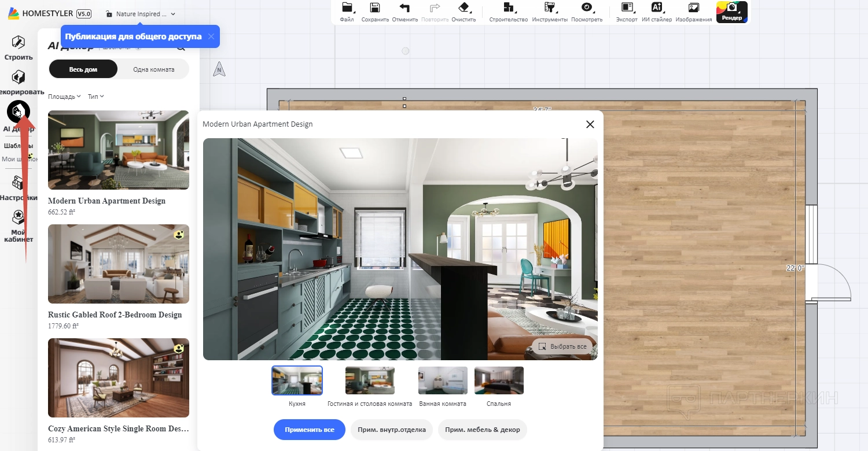This screenshot has height=451, width=868.
Task: Click the Clear (Очистить) eraser icon
Action: point(464,8)
